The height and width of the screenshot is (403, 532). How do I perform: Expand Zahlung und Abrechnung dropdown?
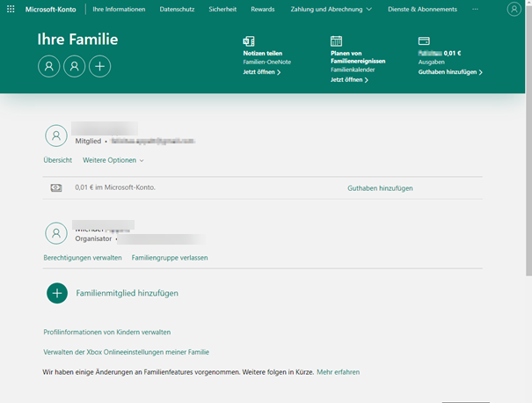(332, 9)
